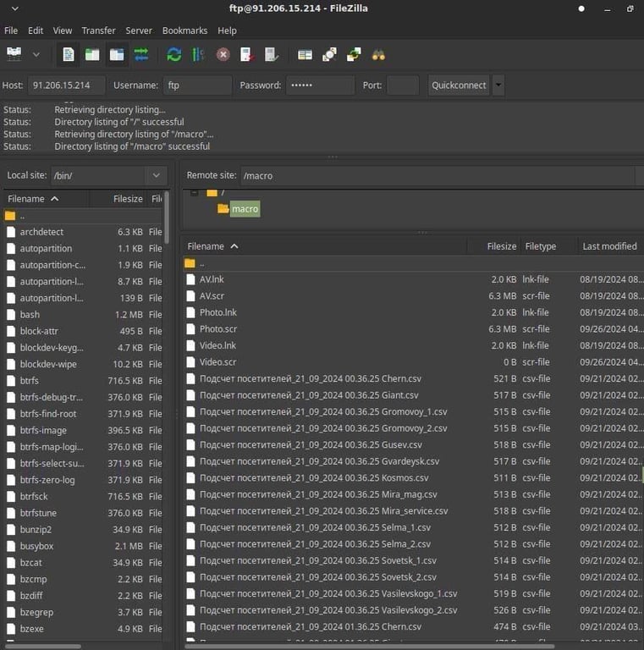Open the Transfer menu

[98, 30]
